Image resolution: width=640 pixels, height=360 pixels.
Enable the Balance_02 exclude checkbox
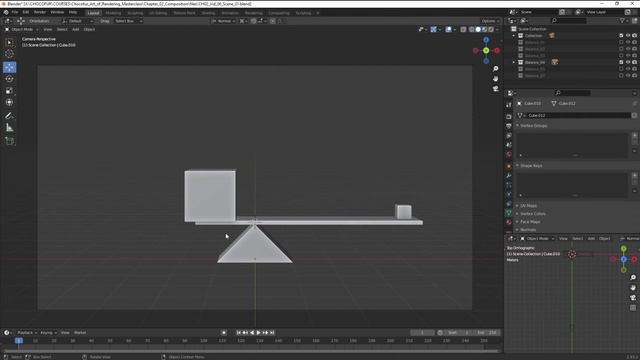click(621, 49)
